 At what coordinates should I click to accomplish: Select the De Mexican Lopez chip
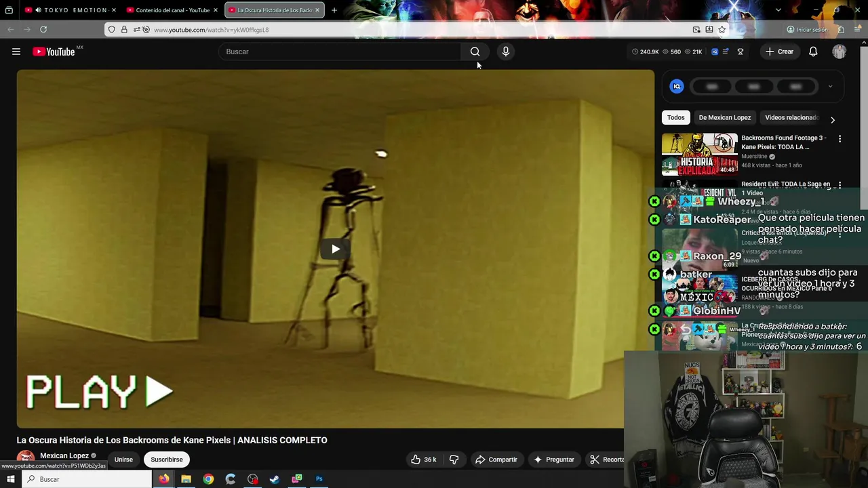coord(725,117)
